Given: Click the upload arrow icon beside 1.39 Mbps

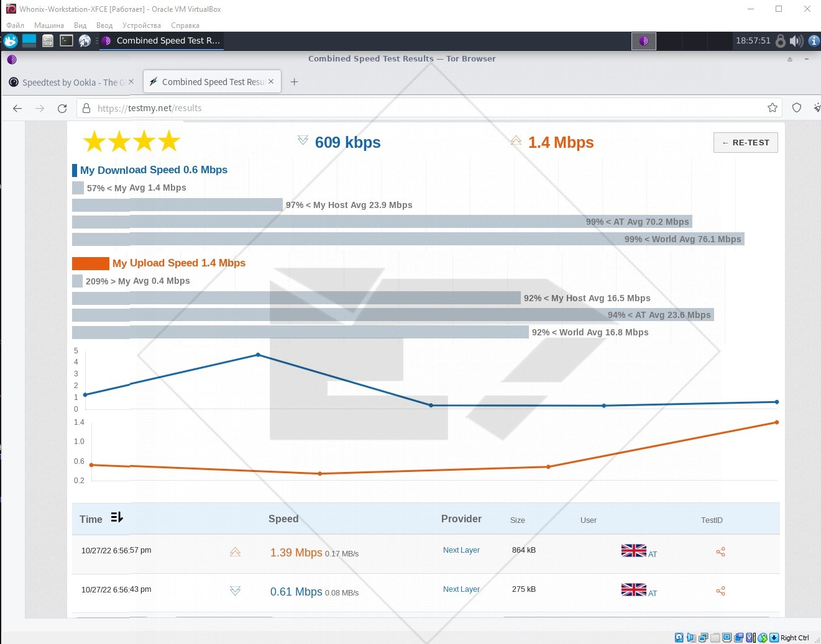Looking at the screenshot, I should point(235,552).
